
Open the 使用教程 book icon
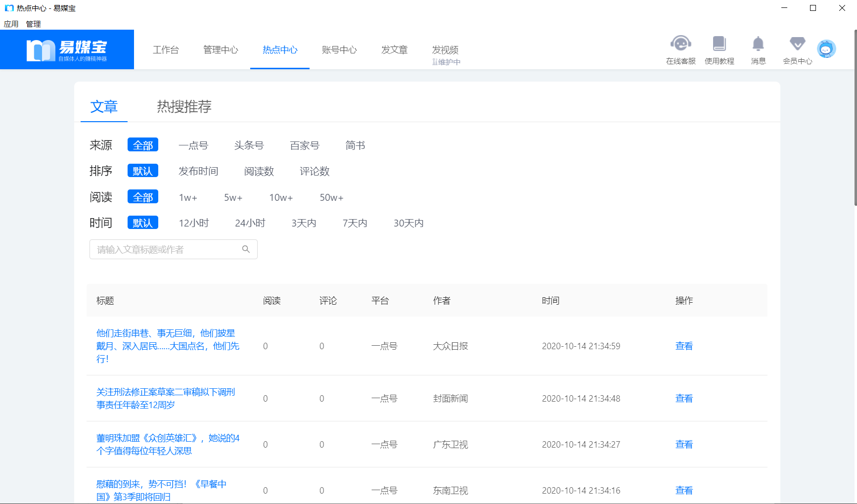pos(719,44)
